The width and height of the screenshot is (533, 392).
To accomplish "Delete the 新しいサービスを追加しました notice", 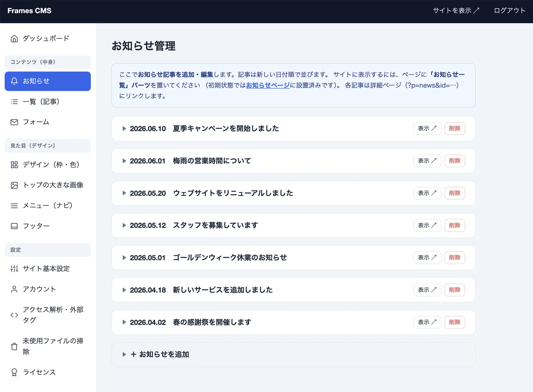I will (455, 290).
